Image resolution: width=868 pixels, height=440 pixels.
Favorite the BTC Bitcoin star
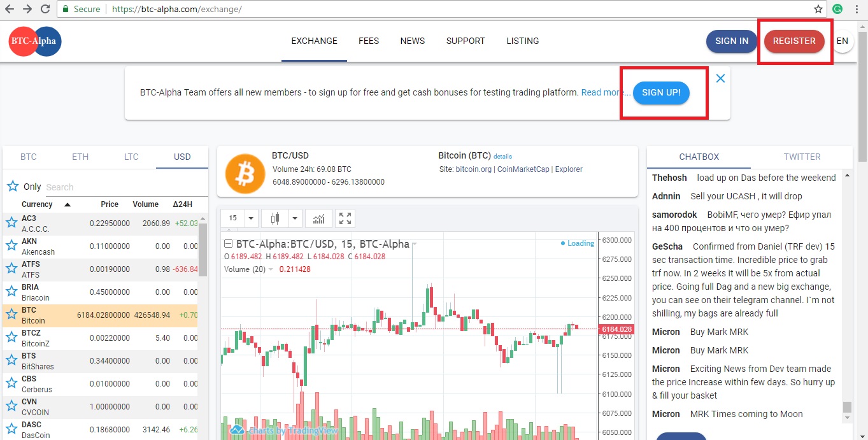[x=11, y=315]
